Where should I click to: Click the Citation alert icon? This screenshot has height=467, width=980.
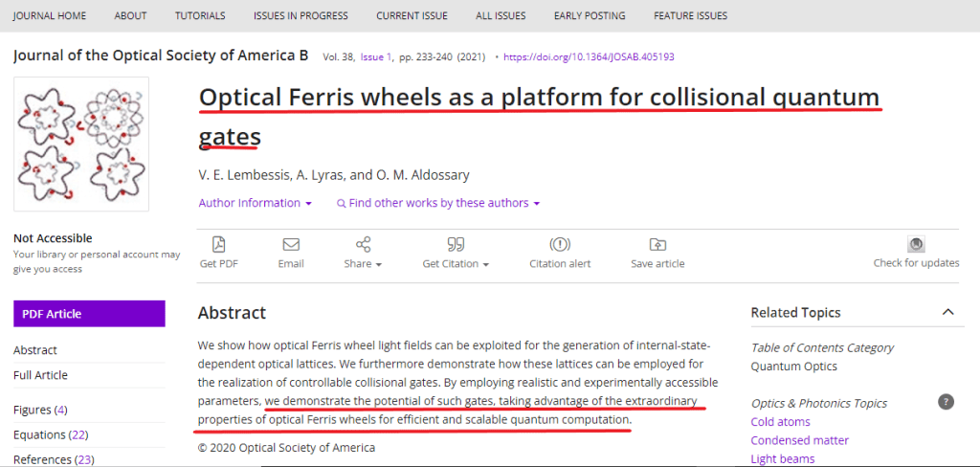560,245
